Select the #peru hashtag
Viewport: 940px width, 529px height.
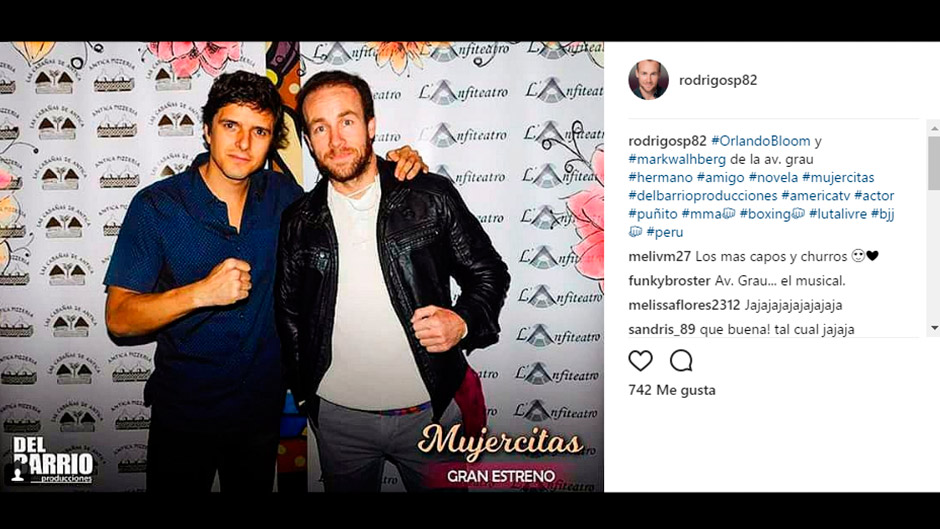665,232
